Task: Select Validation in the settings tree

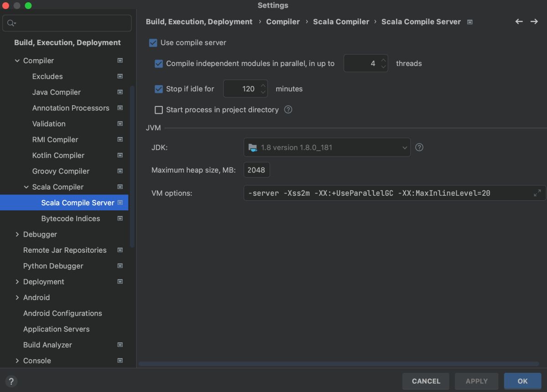Action: pyautogui.click(x=49, y=124)
